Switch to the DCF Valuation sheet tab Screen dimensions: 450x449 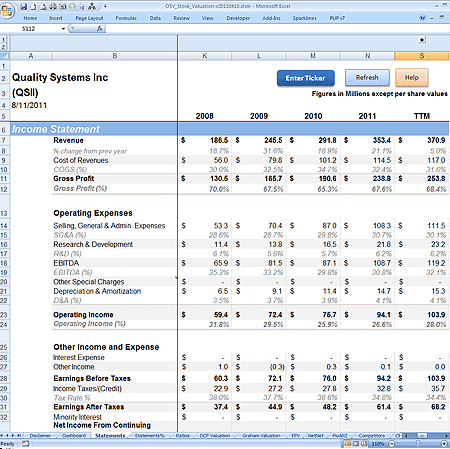point(215,435)
